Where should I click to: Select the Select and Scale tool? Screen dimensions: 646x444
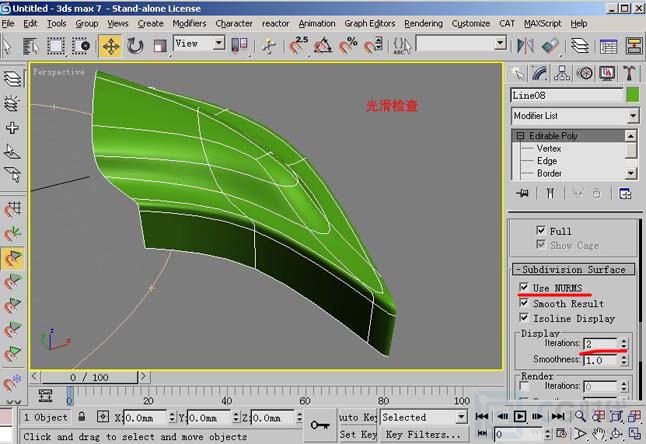(160, 46)
